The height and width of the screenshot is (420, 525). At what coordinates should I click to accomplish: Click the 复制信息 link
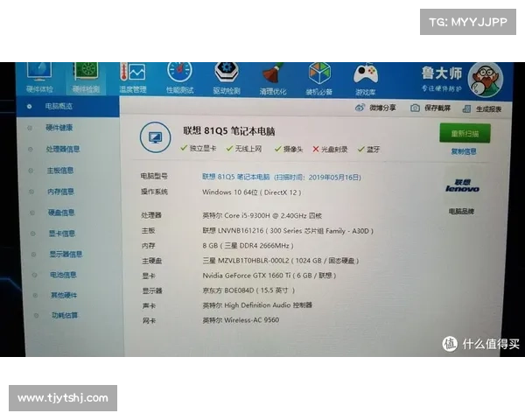pyautogui.click(x=464, y=151)
